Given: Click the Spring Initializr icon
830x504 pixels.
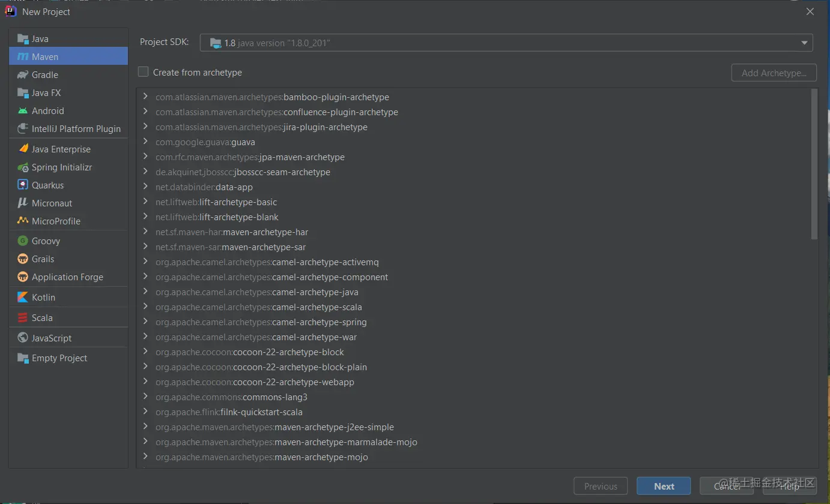Looking at the screenshot, I should (23, 167).
